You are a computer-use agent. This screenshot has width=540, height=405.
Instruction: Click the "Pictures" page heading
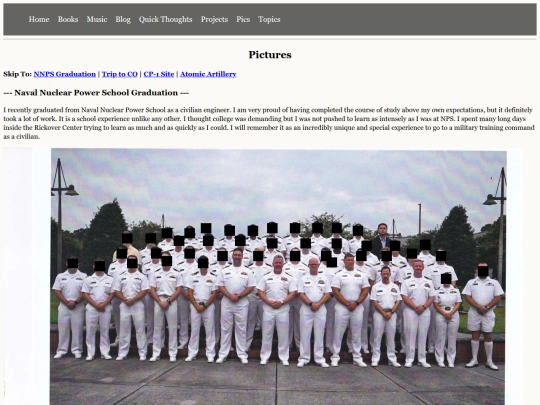click(x=270, y=55)
